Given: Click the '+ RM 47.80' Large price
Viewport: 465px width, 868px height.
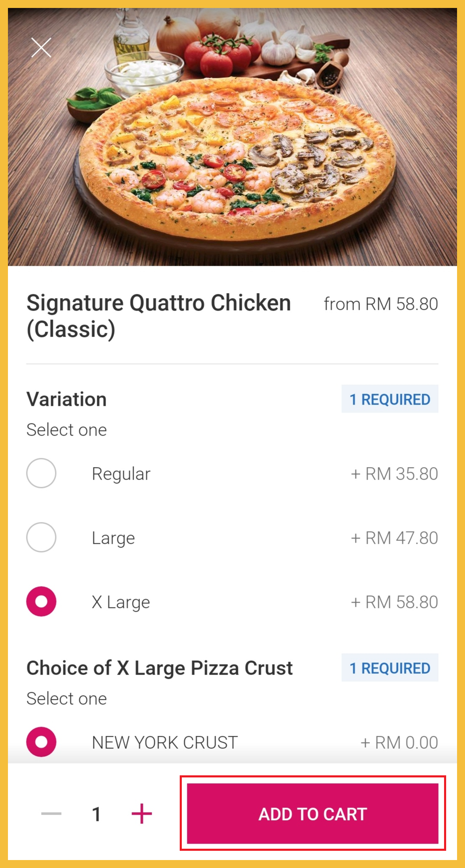Looking at the screenshot, I should point(394,538).
